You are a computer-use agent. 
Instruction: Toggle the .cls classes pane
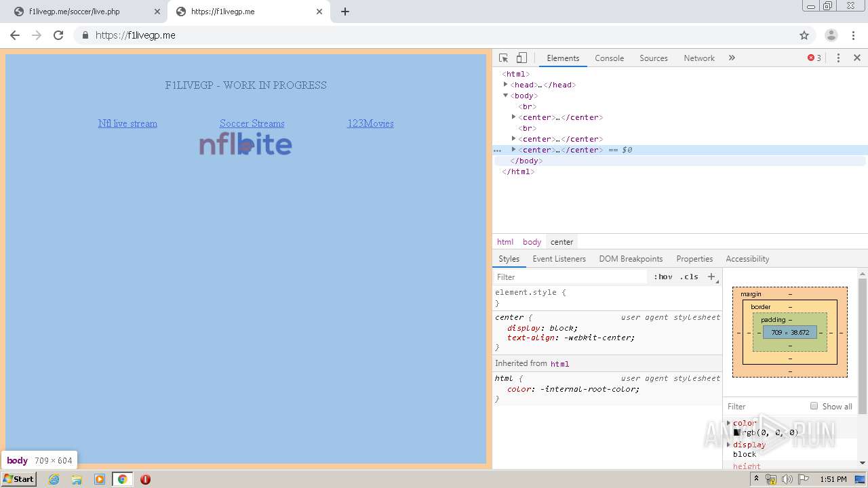click(x=689, y=277)
